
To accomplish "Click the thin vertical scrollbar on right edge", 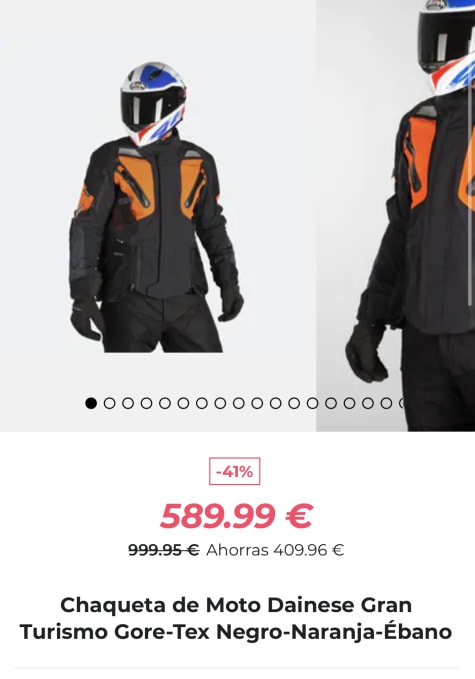I will [471, 193].
